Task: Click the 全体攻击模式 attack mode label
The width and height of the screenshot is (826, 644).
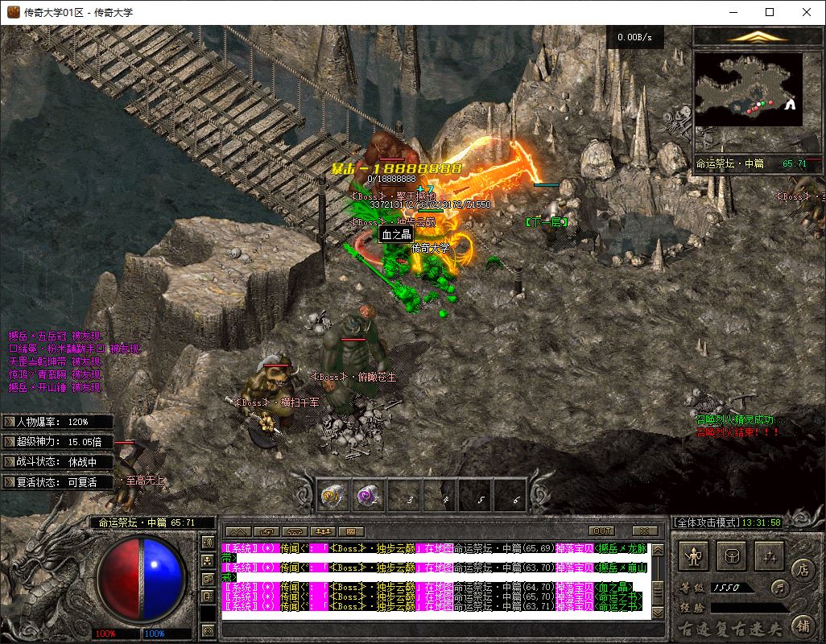Action: [708, 523]
